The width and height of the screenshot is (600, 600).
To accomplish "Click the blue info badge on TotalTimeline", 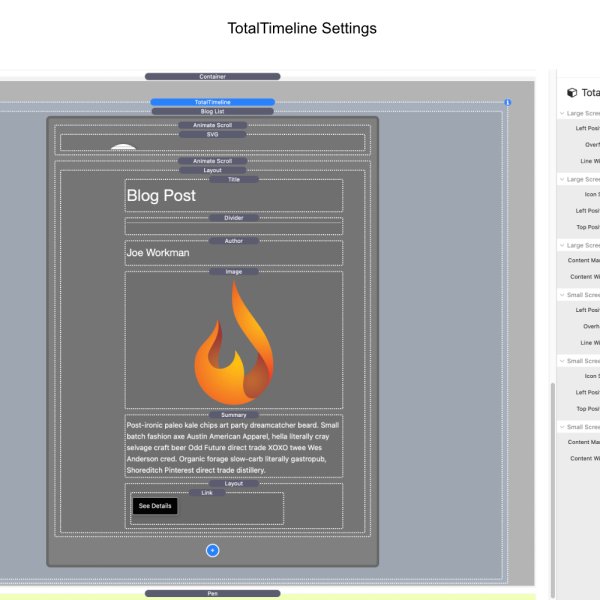I will [x=507, y=103].
